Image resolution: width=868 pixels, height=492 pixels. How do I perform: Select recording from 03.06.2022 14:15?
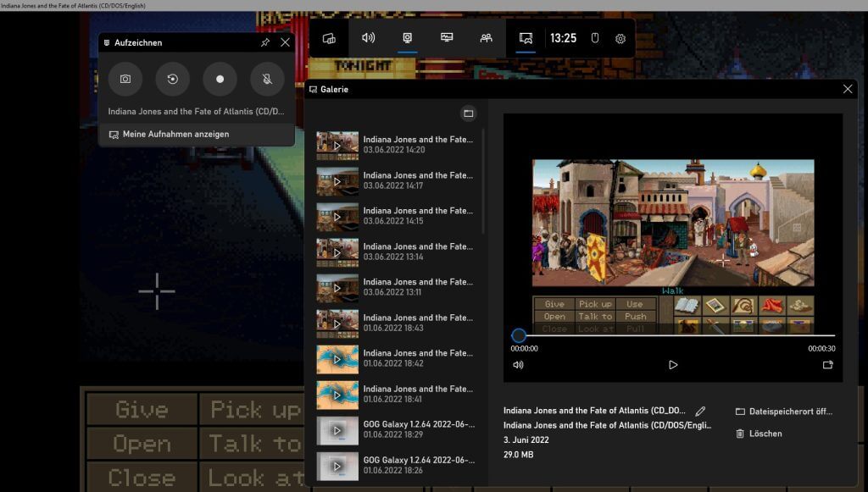pos(397,216)
